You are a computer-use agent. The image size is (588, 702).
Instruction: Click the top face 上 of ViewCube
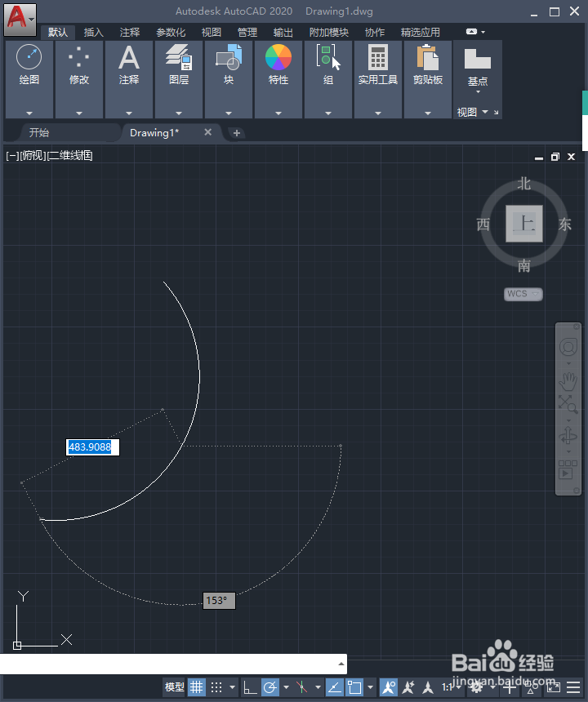(524, 224)
